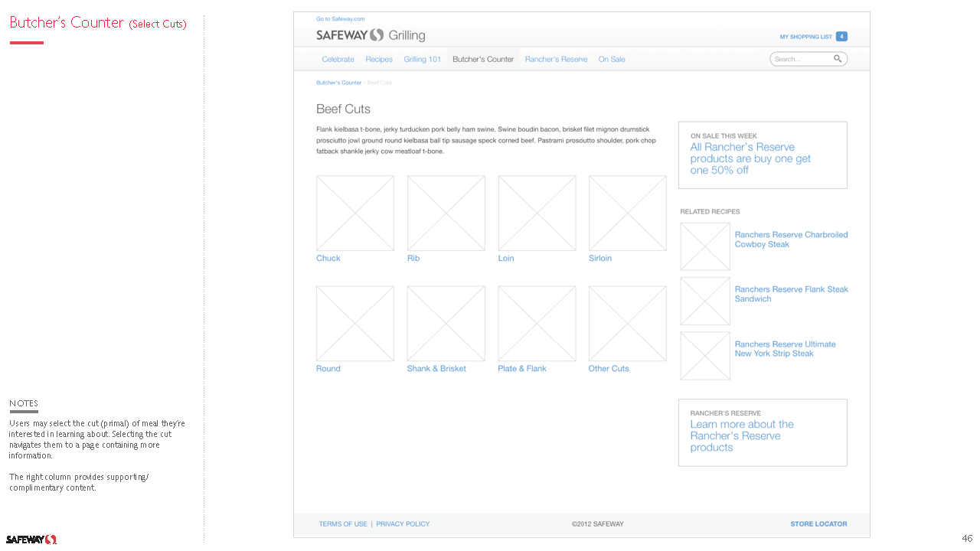This screenshot has height=551, width=980.
Task: Click the NOTES heading on slide
Action: point(24,403)
